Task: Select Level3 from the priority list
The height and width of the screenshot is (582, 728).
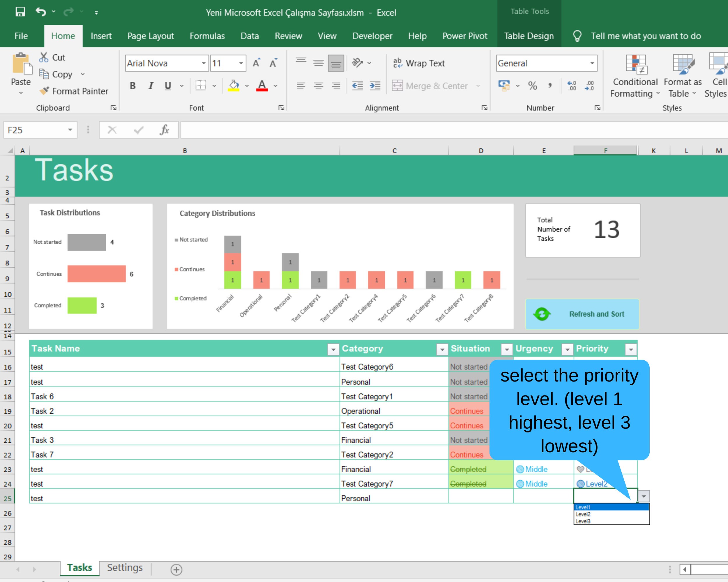Action: click(583, 521)
